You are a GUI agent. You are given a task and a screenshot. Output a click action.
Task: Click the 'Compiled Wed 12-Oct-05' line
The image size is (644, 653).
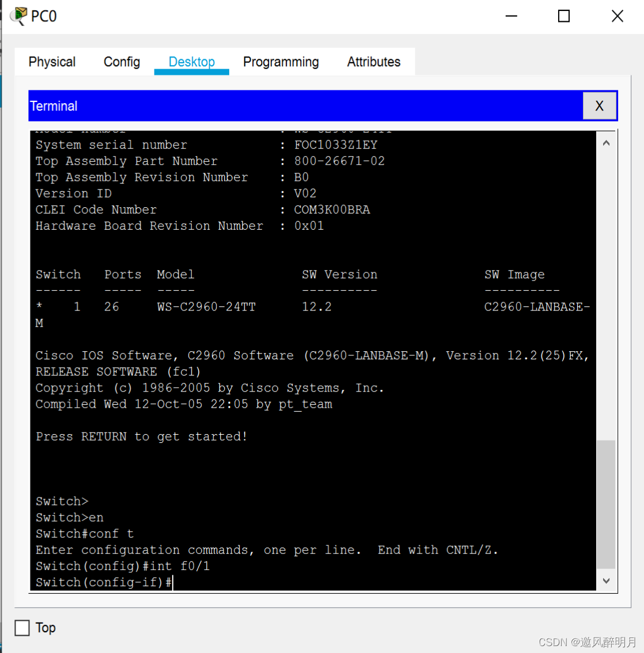184,404
